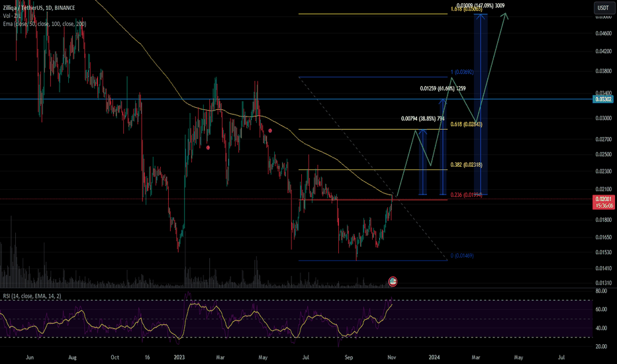Click the 0.01310 price axis value
Image resolution: width=617 pixels, height=364 pixels.
click(603, 283)
